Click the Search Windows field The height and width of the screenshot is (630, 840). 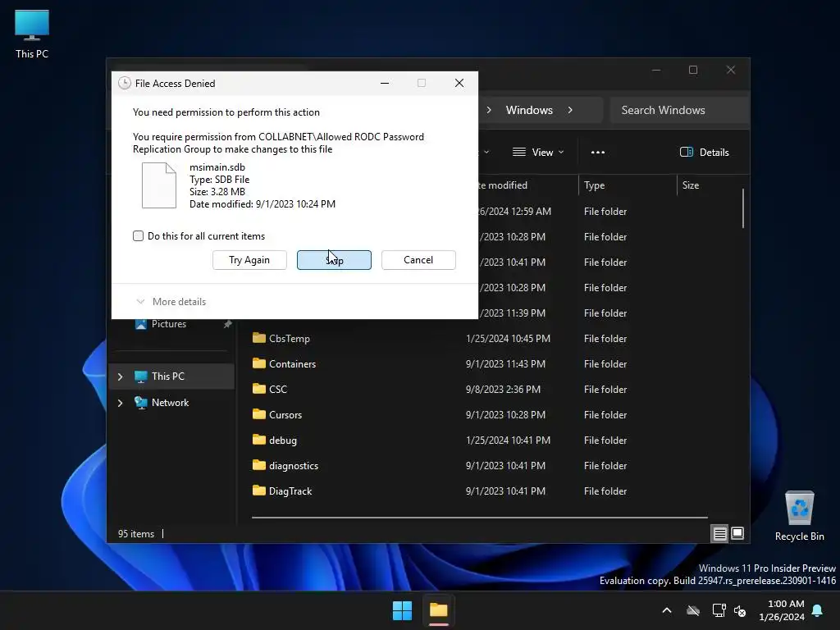[679, 110]
